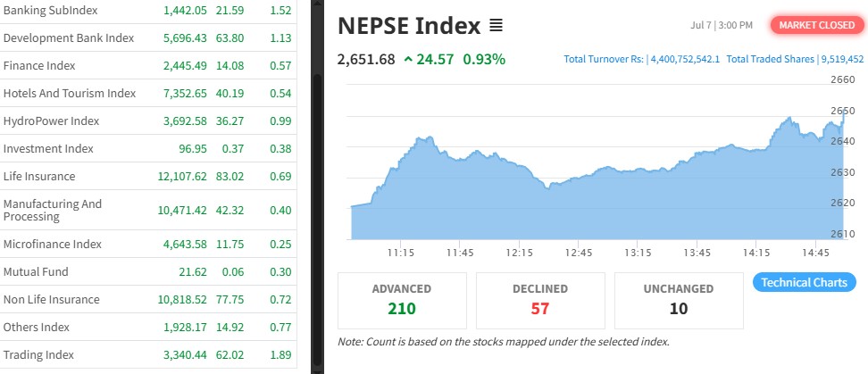Viewport: 868px width, 374px height.
Task: Click the 12:45 label on chart axis
Action: pos(578,253)
